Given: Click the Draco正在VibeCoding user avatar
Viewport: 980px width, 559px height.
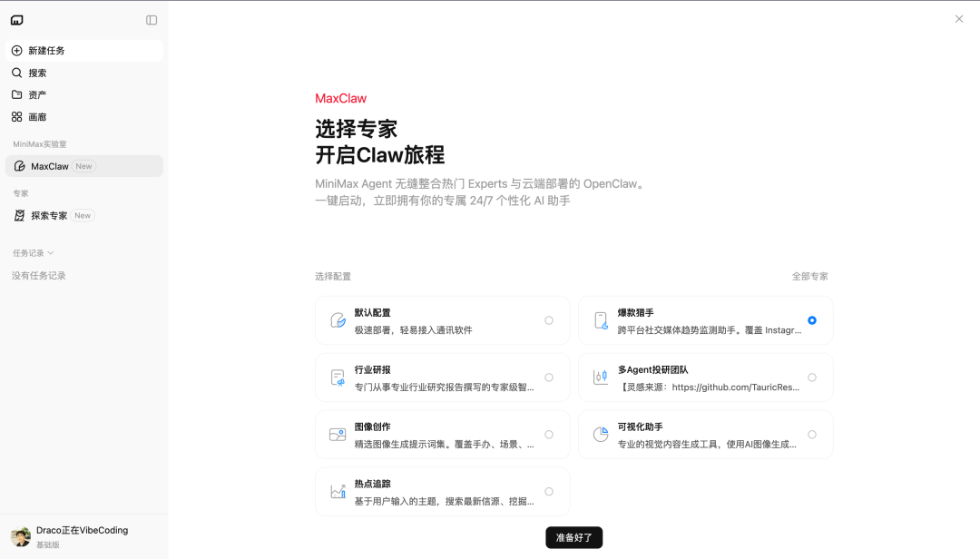Looking at the screenshot, I should point(20,537).
